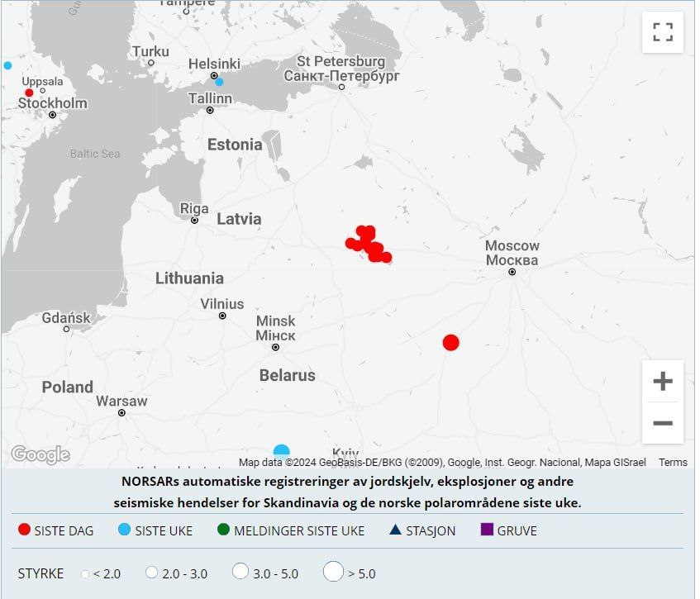Open the map Terms link
The image size is (700, 599).
click(673, 463)
